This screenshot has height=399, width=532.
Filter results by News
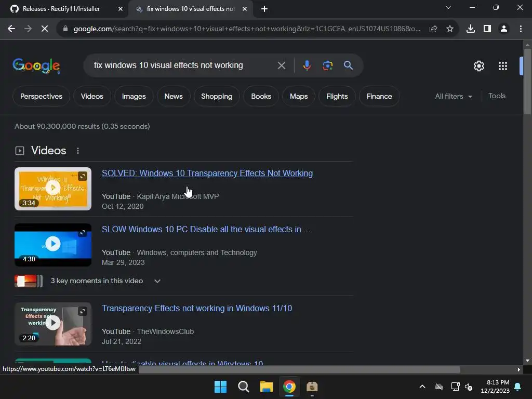click(x=174, y=96)
